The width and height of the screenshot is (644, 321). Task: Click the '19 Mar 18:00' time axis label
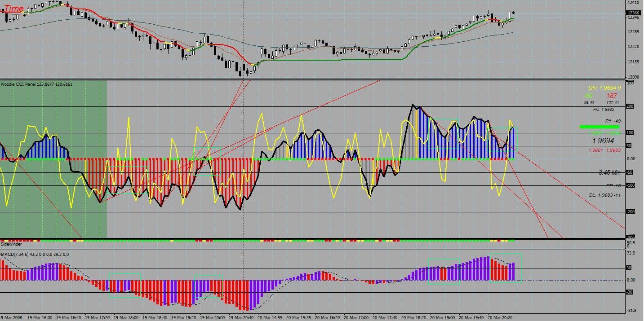(x=126, y=317)
